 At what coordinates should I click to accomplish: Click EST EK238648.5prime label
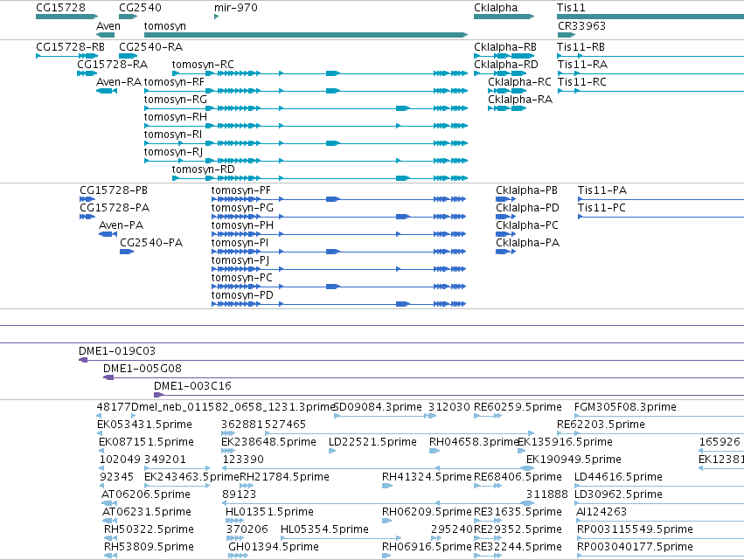click(268, 442)
